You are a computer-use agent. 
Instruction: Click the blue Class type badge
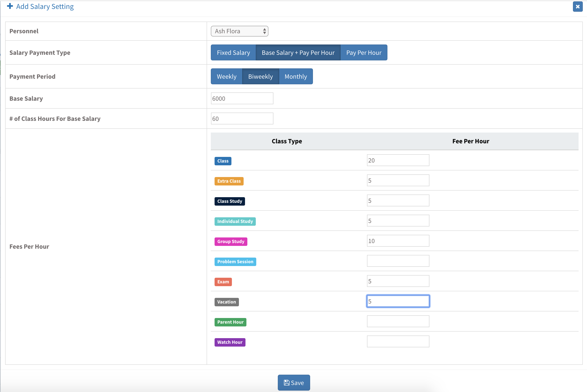(x=223, y=161)
